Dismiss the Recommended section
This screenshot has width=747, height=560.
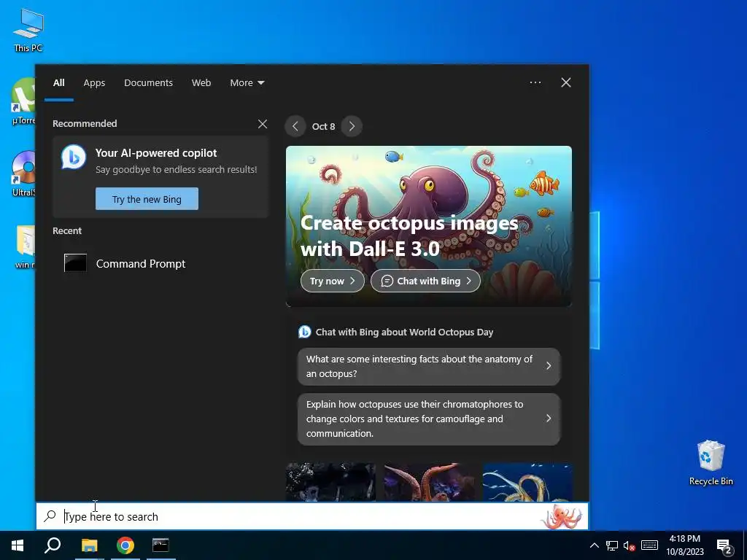point(263,124)
